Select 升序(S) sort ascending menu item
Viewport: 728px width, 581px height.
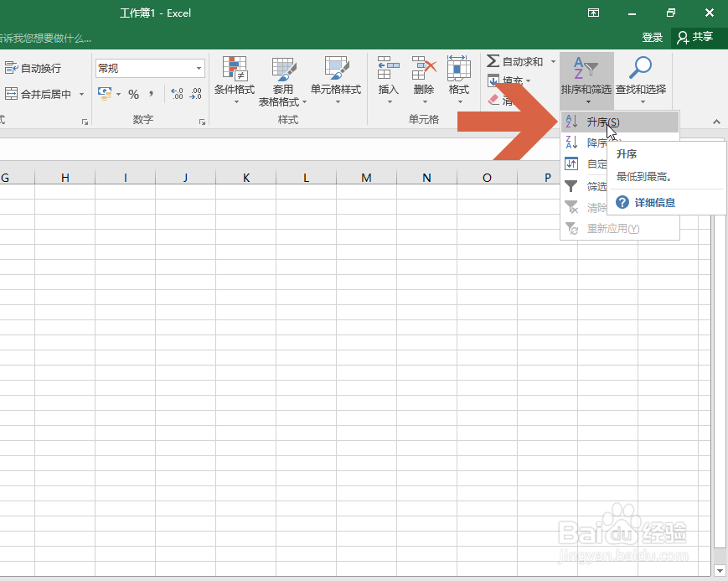pyautogui.click(x=620, y=122)
